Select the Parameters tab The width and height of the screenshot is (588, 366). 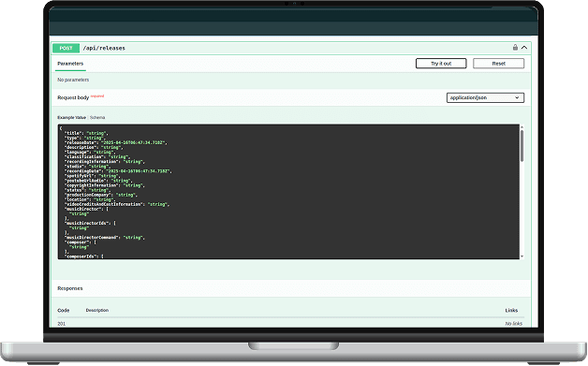tap(70, 64)
